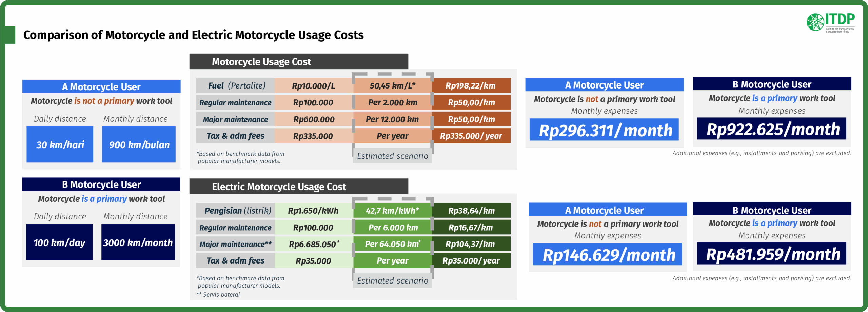Image resolution: width=868 pixels, height=312 pixels.
Task: Click the Rp6.685.050 major maintenance cell
Action: coord(314,244)
